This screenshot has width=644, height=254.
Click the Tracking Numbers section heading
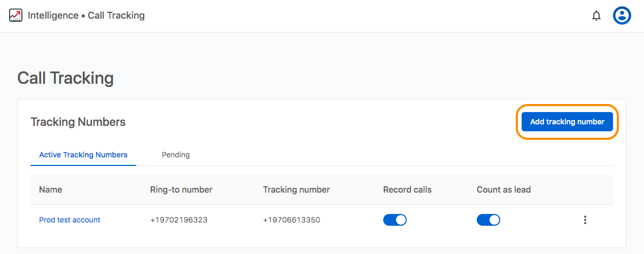pyautogui.click(x=78, y=122)
